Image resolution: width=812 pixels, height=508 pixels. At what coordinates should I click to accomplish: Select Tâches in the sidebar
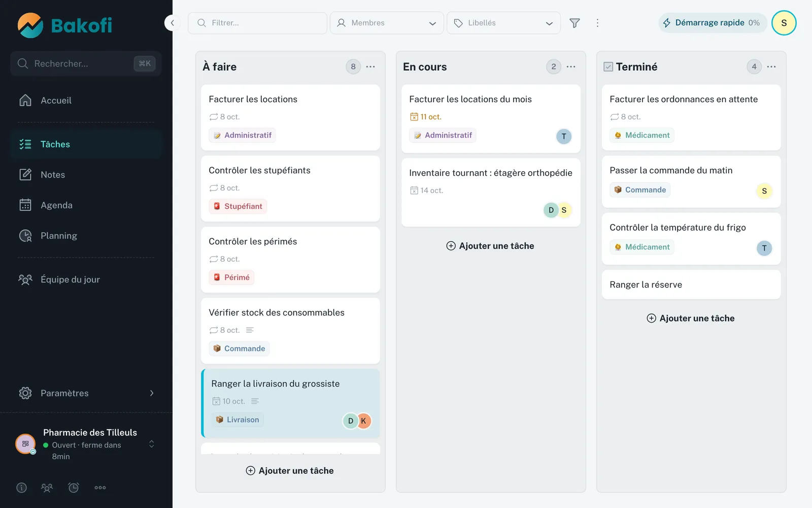[x=86, y=144]
